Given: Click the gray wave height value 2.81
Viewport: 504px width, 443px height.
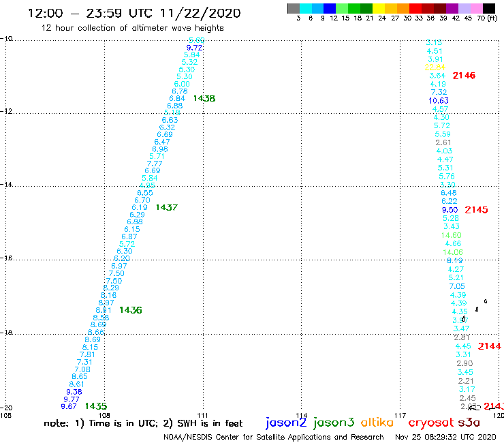Looking at the screenshot, I should click(462, 337).
